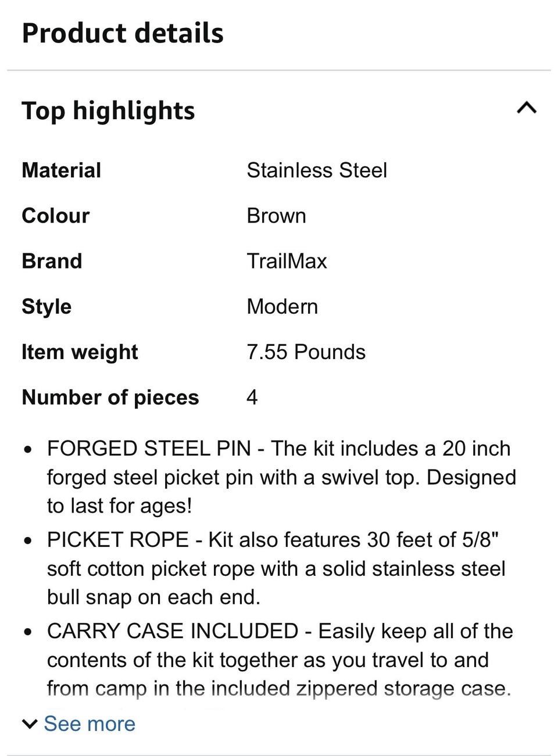Viewport: 558px width, 756px height.
Task: Select the Colour label
Action: [56, 216]
